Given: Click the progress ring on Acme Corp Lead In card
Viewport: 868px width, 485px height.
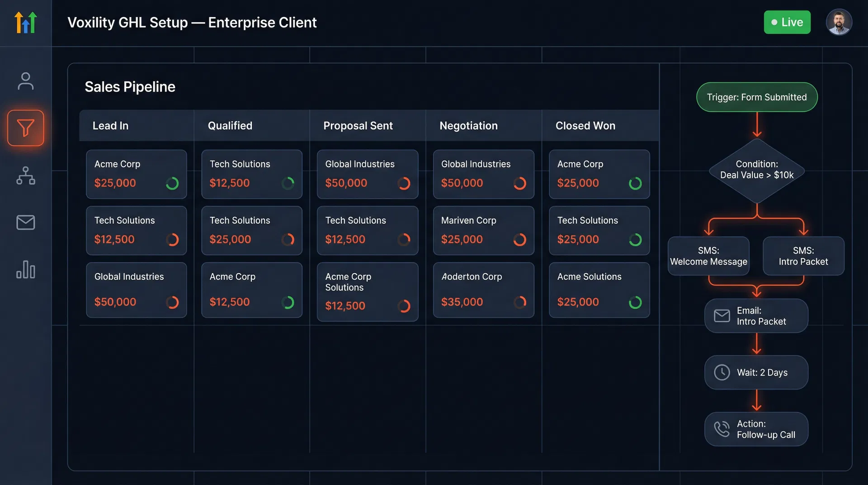Looking at the screenshot, I should click(172, 184).
